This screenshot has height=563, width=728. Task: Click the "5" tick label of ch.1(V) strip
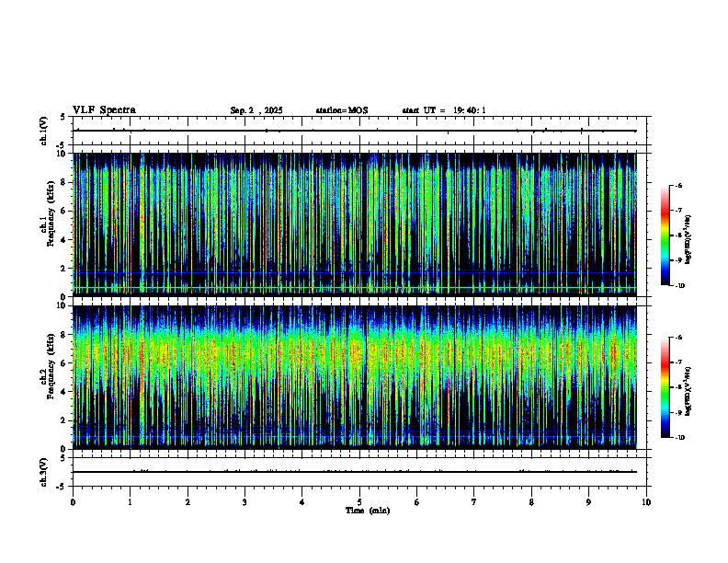[63, 117]
